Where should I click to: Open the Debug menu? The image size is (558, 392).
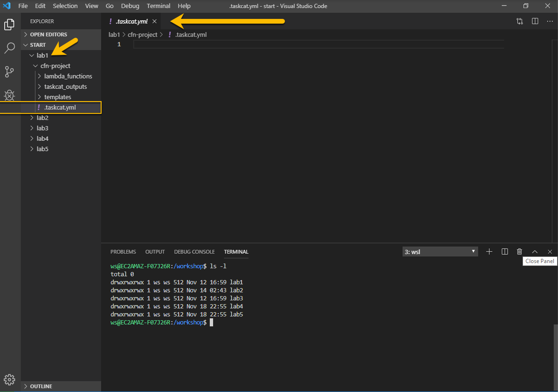coord(130,6)
